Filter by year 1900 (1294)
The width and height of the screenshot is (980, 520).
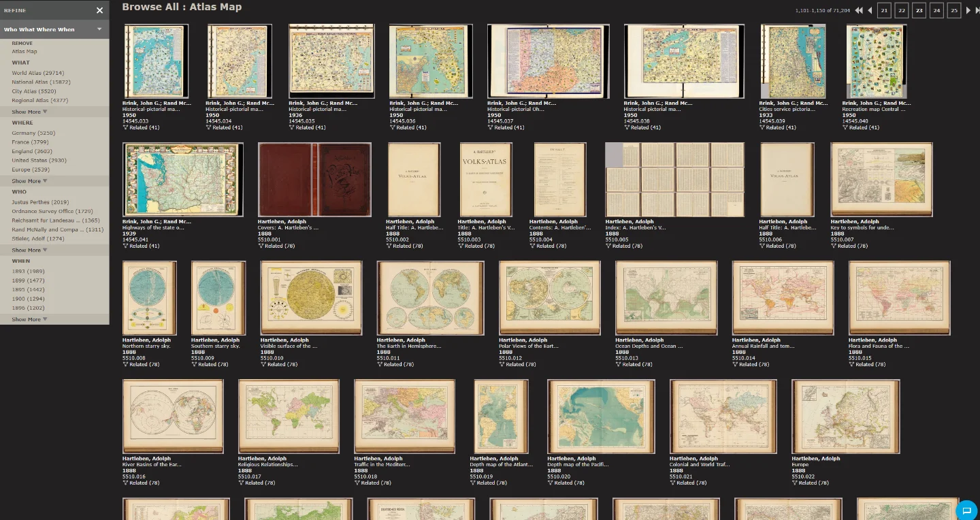[x=28, y=299]
